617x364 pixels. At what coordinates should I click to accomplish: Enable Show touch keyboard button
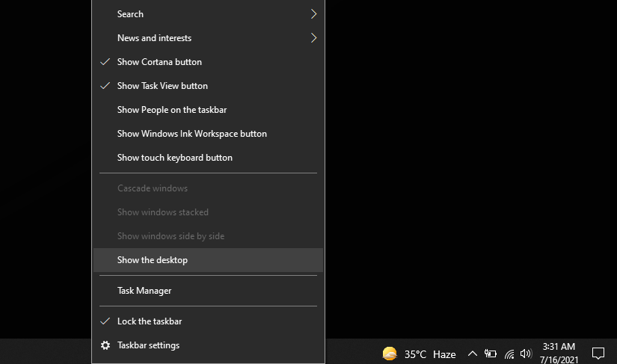[x=208, y=158]
